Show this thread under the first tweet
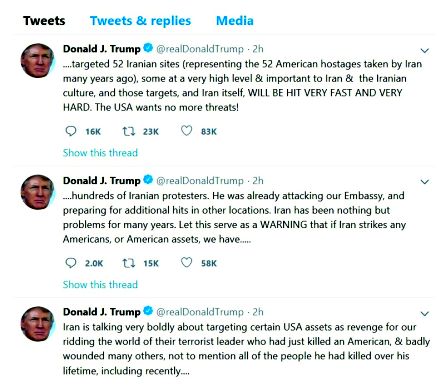440x391 pixels. (100, 153)
